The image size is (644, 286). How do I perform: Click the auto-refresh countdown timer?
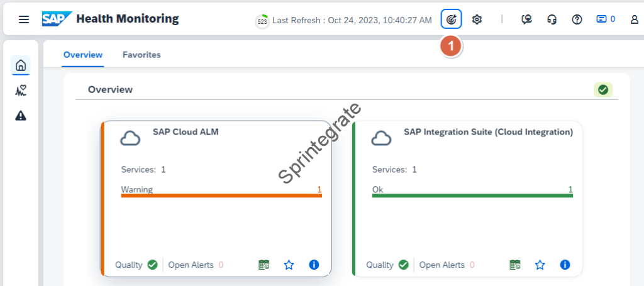[x=262, y=21]
